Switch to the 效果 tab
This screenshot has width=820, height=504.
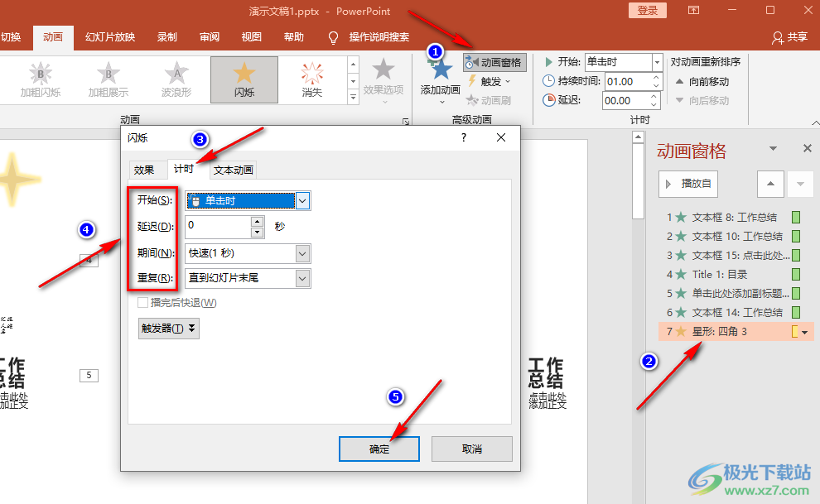pos(144,170)
